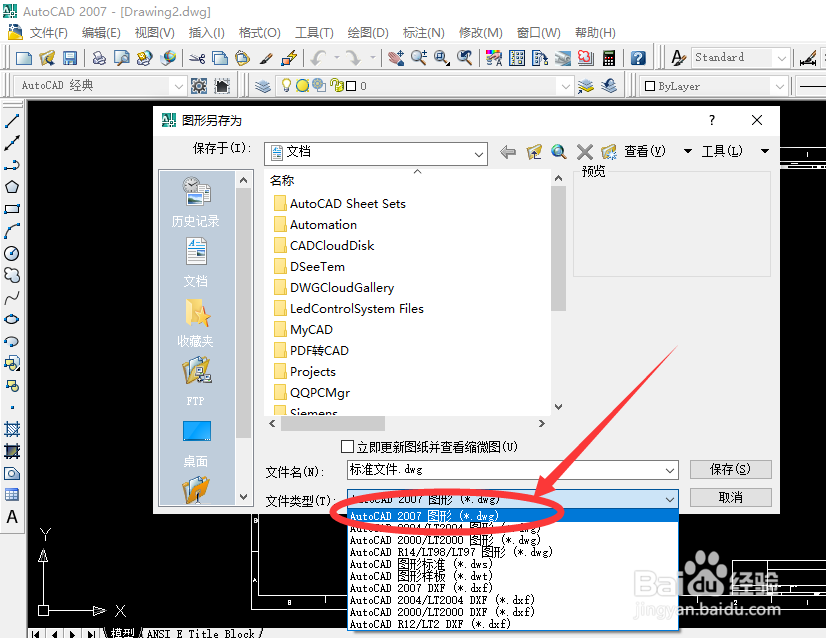Open FTP location in places sidebar

(195, 381)
